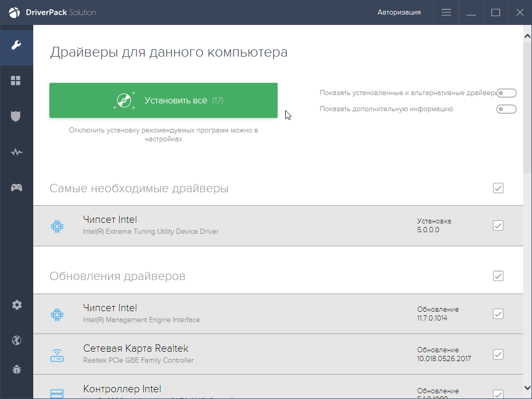This screenshot has width=532, height=399.
Task: Toggle on "Показать дополнительную информацию"
Action: pos(507,109)
